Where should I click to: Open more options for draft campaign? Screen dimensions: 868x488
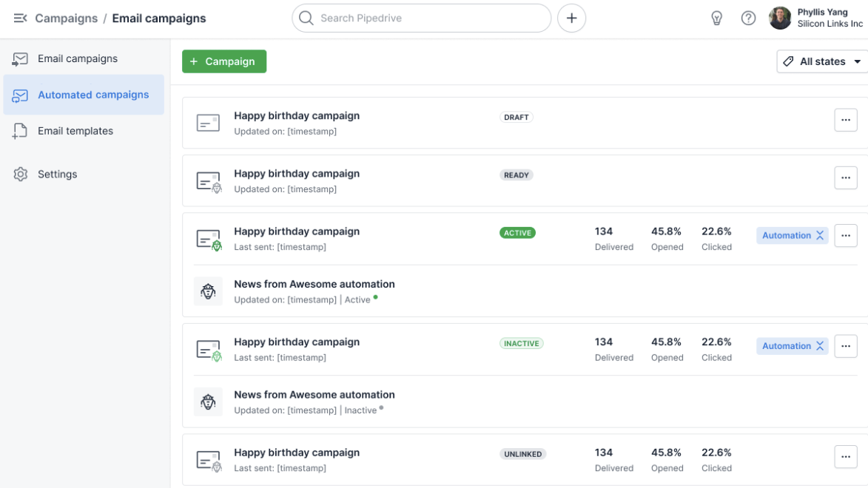tap(845, 120)
